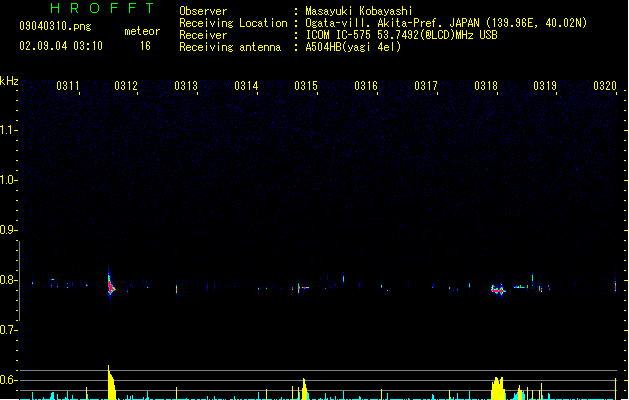Click the long meteor echo at 0318

[498, 289]
